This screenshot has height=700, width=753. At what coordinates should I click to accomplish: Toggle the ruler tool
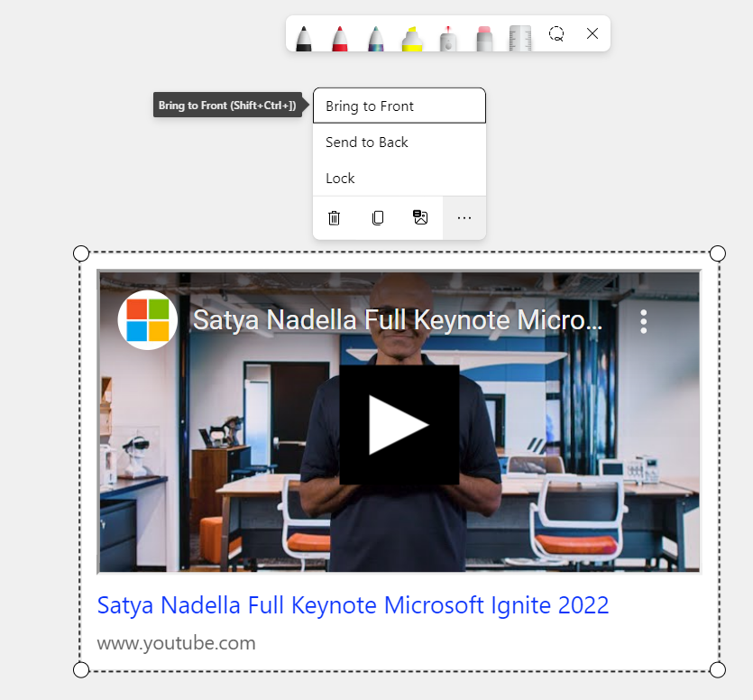tap(520, 38)
